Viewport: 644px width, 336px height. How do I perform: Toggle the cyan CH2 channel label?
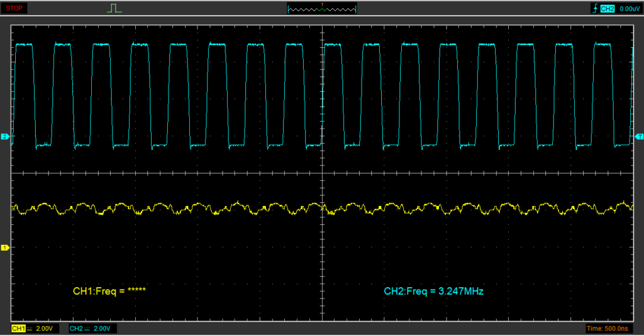75,329
